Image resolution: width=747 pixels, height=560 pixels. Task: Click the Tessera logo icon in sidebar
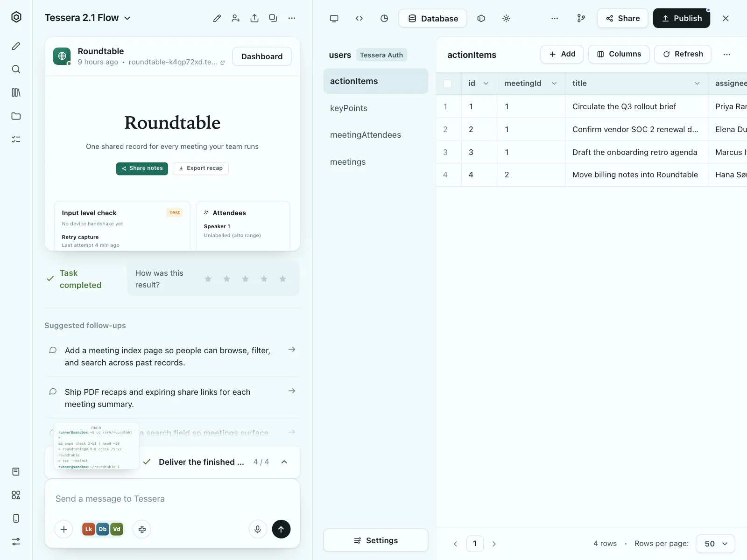tap(16, 17)
